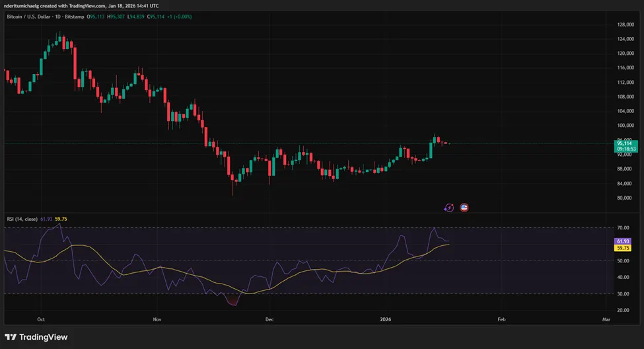This screenshot has width=644, height=349.
Task: Click the 88,000 price axis label
Action: [x=624, y=169]
